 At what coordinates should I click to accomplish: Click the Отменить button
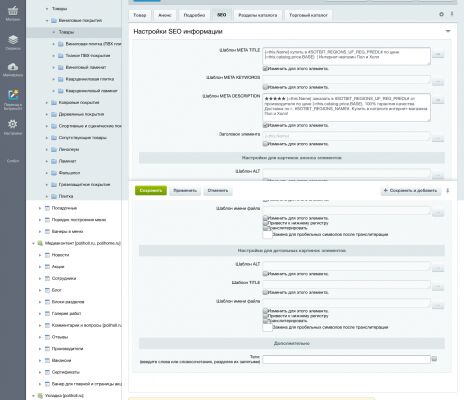coord(218,191)
